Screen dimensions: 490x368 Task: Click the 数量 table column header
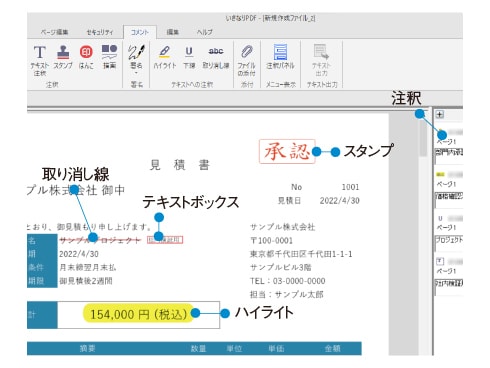(x=199, y=348)
